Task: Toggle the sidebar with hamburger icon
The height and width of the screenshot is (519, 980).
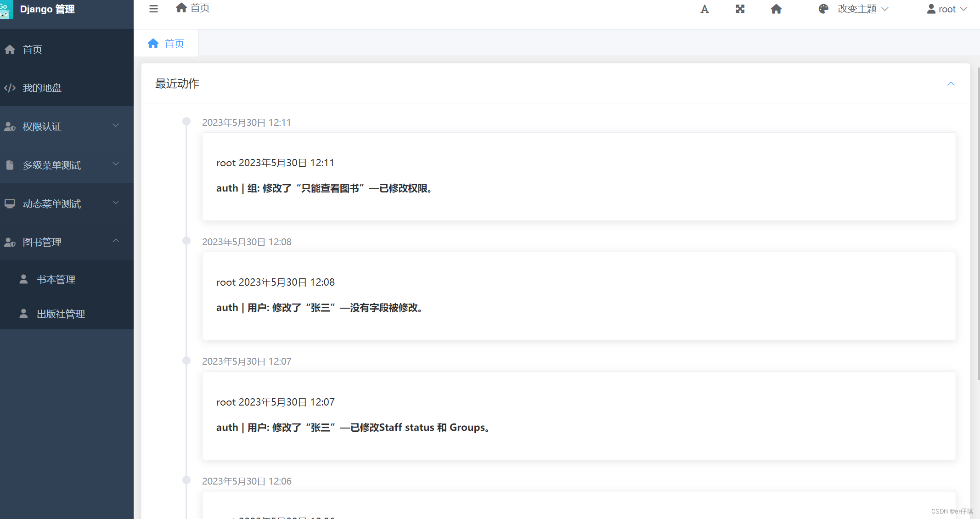Action: 153,9
